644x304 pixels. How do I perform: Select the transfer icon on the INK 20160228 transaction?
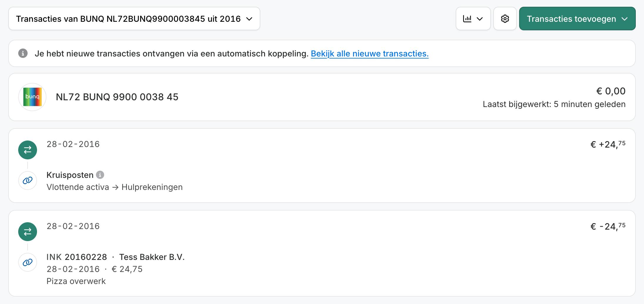click(x=28, y=232)
